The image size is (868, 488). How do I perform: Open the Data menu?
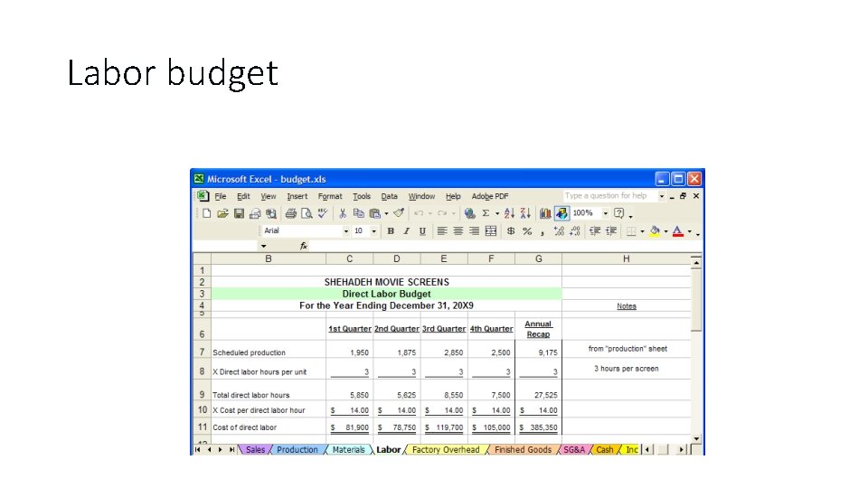click(x=389, y=196)
